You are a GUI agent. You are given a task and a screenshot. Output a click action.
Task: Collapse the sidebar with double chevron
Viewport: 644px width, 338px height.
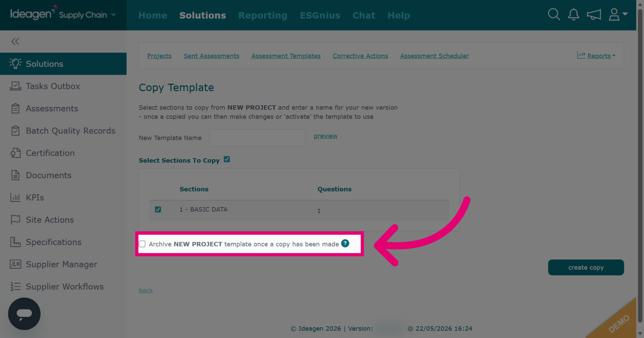click(15, 42)
